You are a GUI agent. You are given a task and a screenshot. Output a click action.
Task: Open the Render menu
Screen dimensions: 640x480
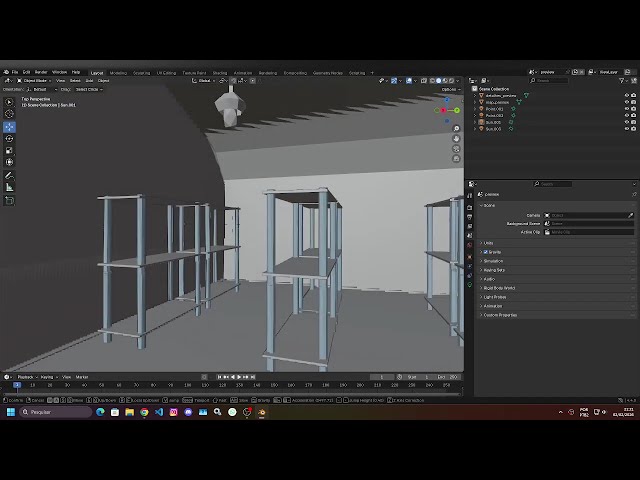[41, 72]
